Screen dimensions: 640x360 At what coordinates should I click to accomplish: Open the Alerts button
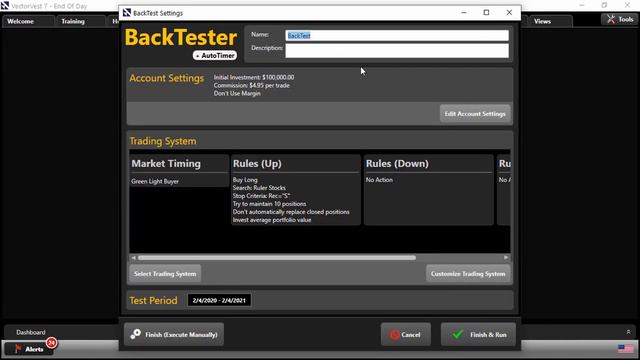(x=29, y=349)
